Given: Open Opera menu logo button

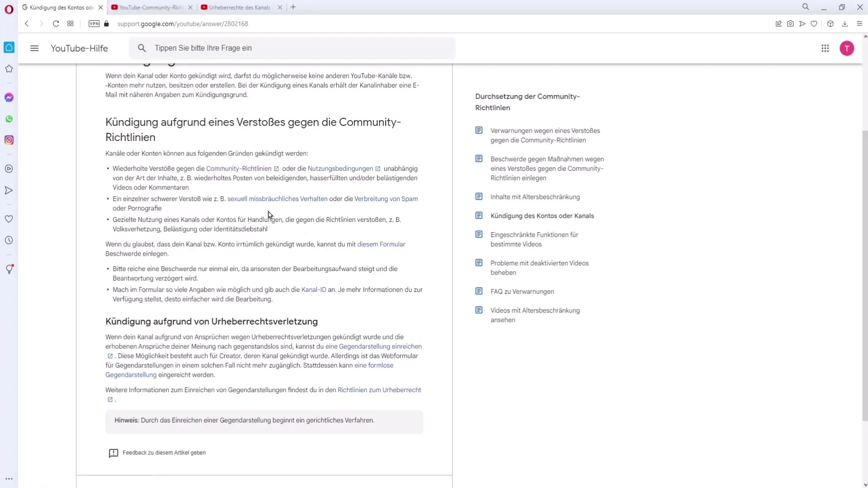Looking at the screenshot, I should pos(9,9).
